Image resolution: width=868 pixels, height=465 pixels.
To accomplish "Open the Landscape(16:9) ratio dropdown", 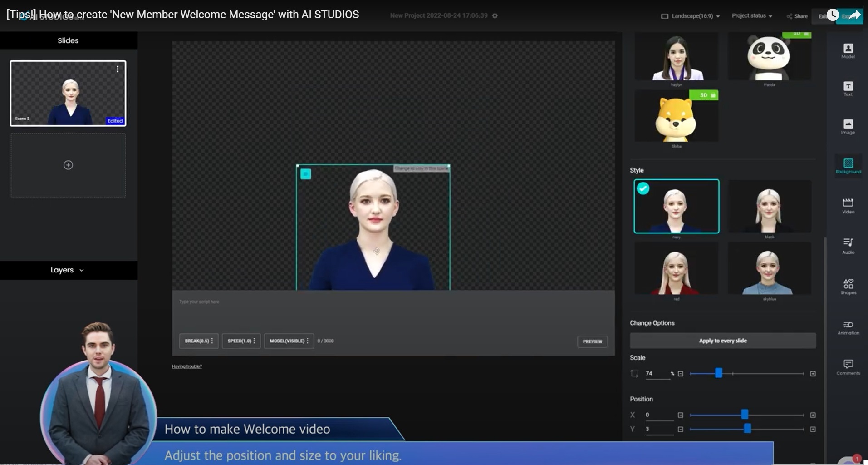I will click(x=690, y=16).
